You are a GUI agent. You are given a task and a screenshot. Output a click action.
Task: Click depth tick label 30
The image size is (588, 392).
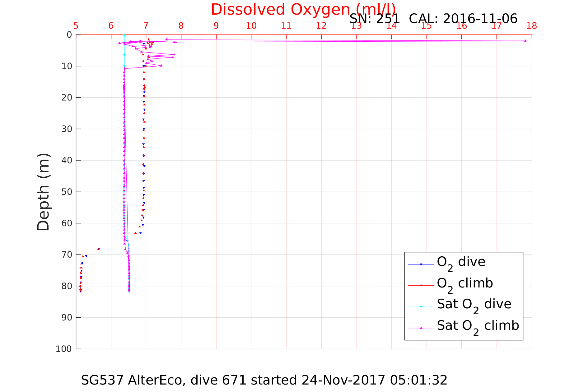click(67, 129)
